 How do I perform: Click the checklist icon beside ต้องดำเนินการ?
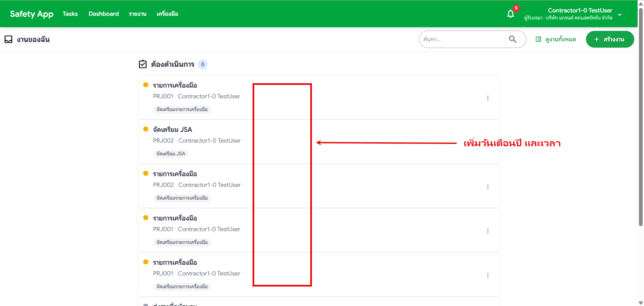click(x=143, y=64)
